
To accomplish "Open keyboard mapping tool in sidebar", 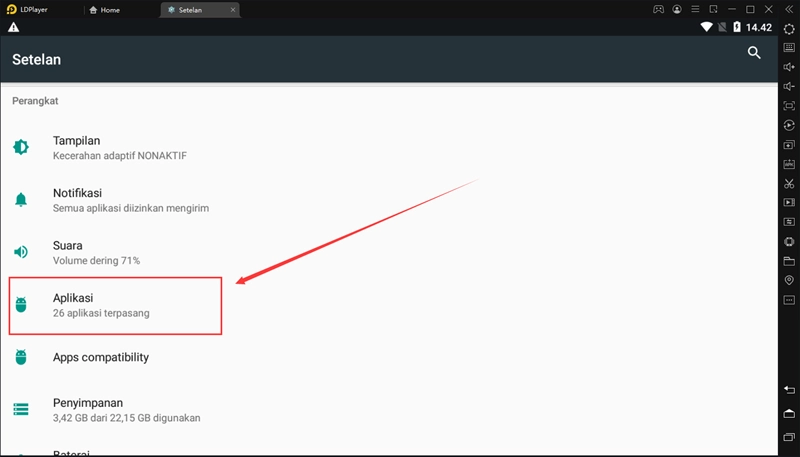I will [789, 48].
